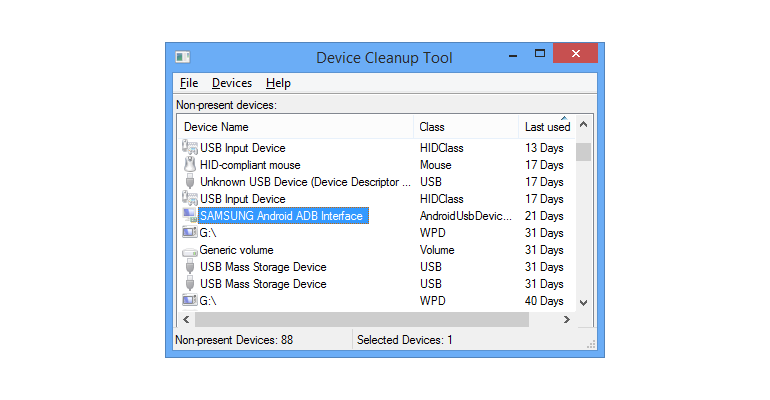Image resolution: width=770 pixels, height=400 pixels.
Task: Open the File menu
Action: point(189,83)
